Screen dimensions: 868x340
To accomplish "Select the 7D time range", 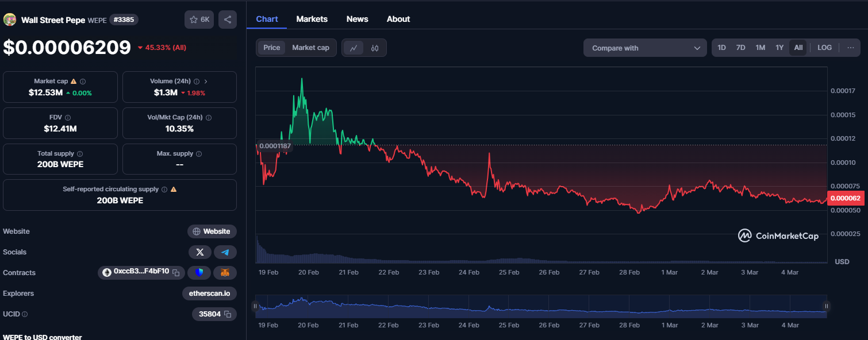I will pyautogui.click(x=740, y=48).
